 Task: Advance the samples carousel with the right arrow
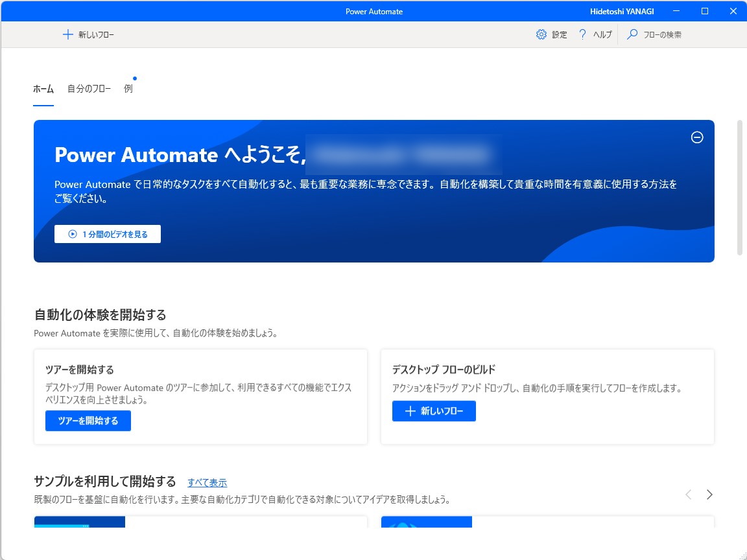(x=709, y=495)
